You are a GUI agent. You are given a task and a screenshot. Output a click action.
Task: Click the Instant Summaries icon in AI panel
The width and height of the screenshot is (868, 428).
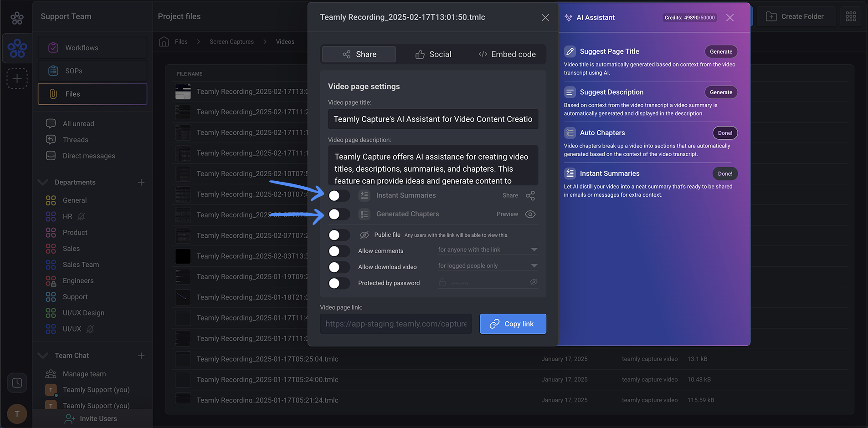tap(570, 173)
